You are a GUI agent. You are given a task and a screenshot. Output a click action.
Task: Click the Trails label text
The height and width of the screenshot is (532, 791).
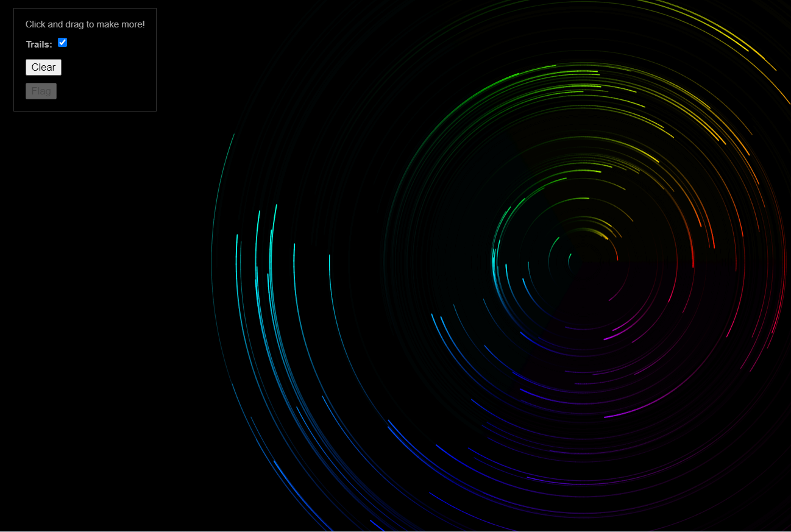click(39, 44)
